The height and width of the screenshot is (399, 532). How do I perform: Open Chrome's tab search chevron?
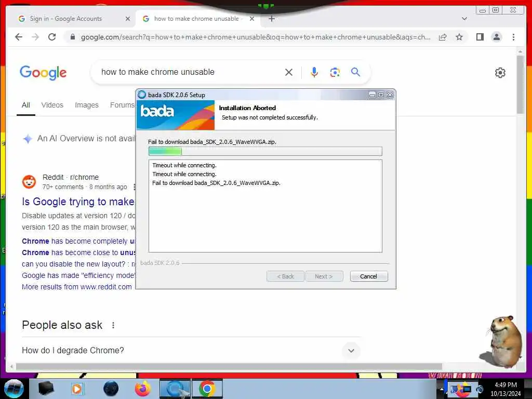(x=464, y=19)
